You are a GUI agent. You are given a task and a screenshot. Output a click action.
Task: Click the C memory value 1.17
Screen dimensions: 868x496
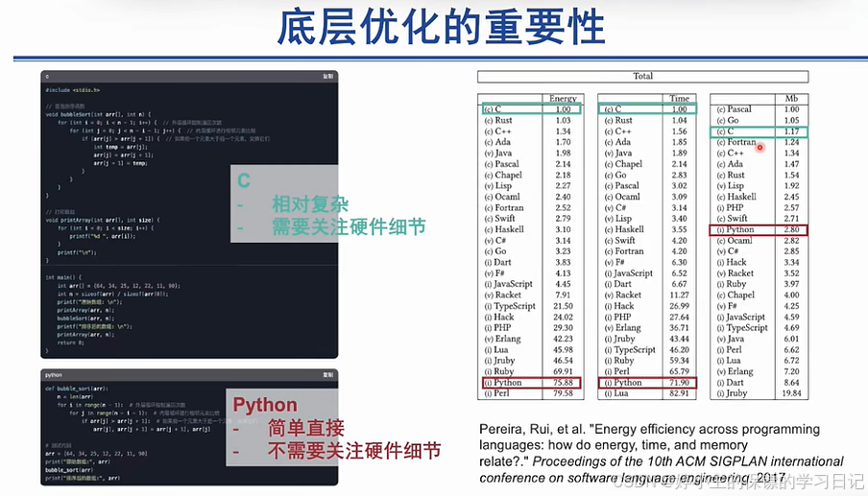pos(791,131)
